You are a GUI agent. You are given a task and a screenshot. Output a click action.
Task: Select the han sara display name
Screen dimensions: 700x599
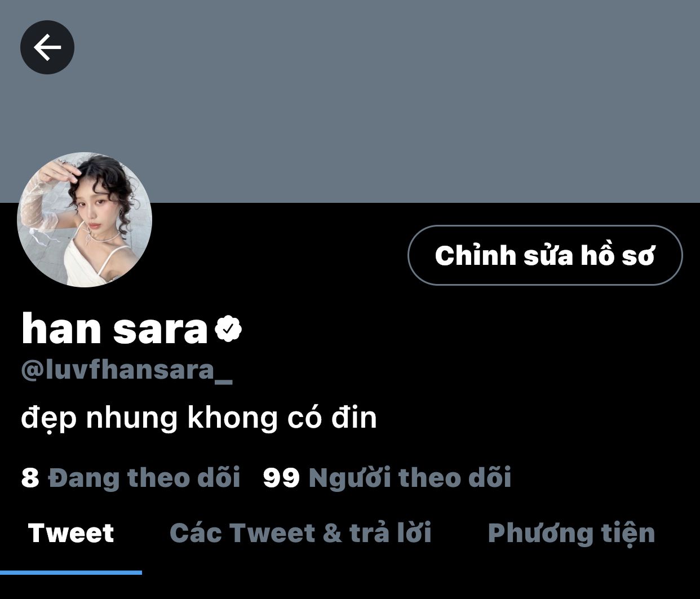(x=115, y=329)
